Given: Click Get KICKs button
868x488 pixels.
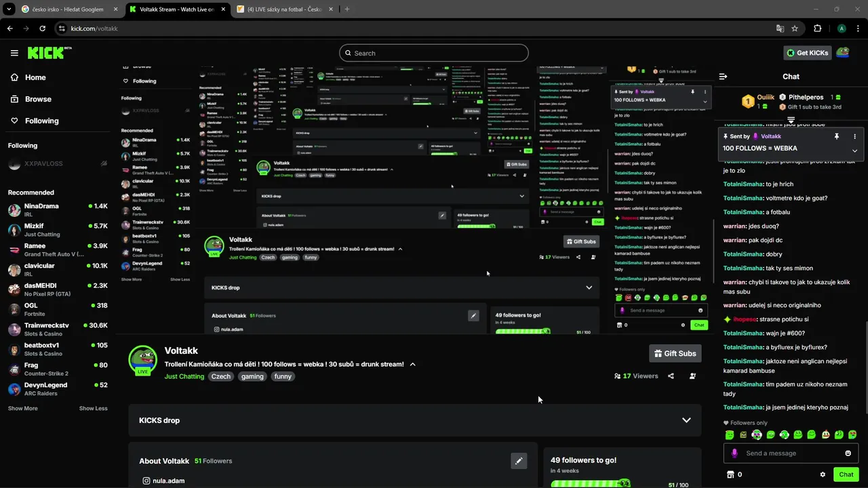Looking at the screenshot, I should point(806,53).
